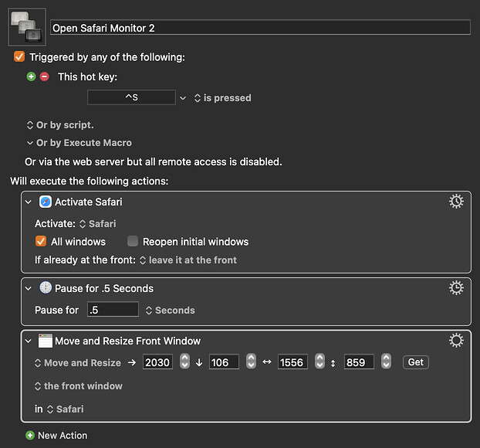Image resolution: width=480 pixels, height=448 pixels.
Task: Open the hot key options chevron
Action: [183, 98]
